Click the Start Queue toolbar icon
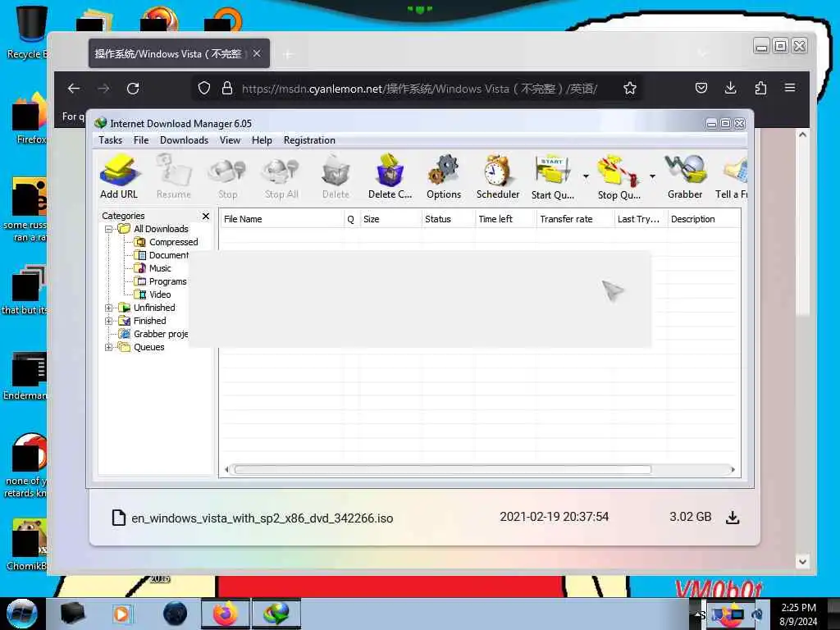The image size is (840, 630). 552,177
